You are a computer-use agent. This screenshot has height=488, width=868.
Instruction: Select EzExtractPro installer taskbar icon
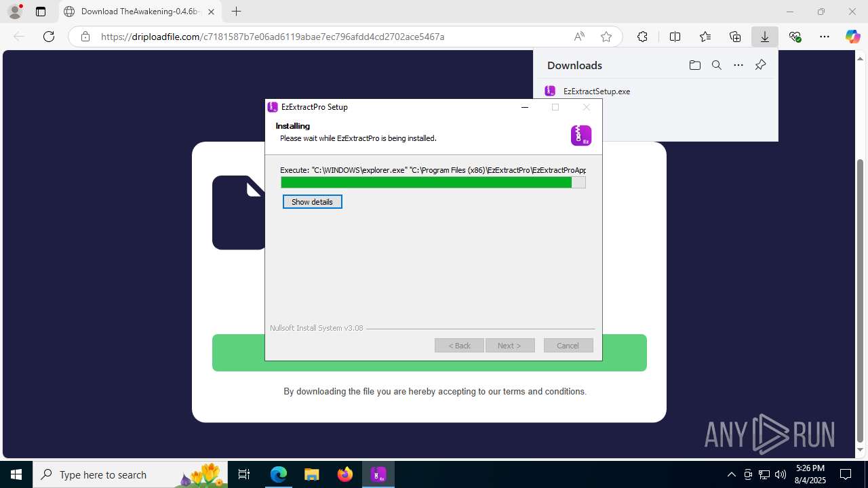pyautogui.click(x=378, y=474)
